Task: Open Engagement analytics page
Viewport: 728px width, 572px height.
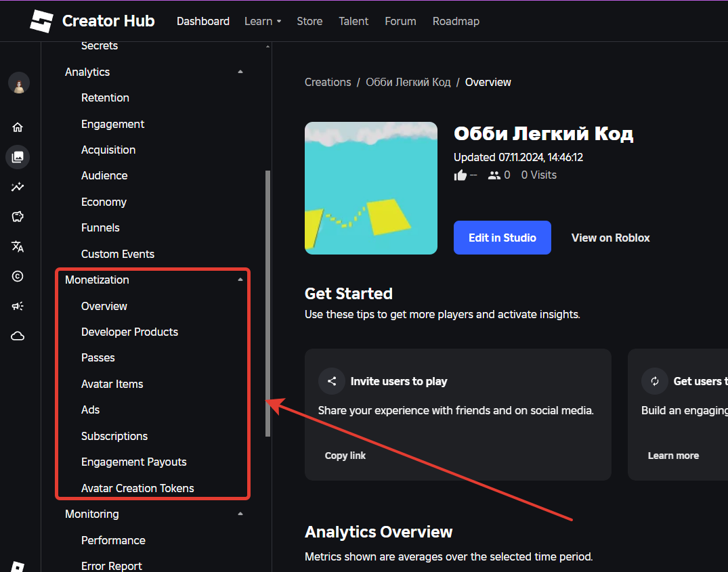Action: point(113,124)
